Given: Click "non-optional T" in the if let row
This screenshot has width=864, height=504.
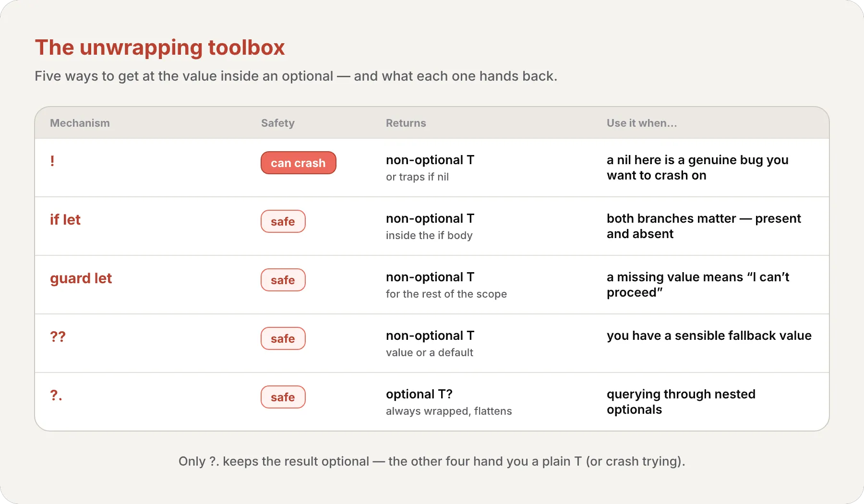Looking at the screenshot, I should coord(430,218).
